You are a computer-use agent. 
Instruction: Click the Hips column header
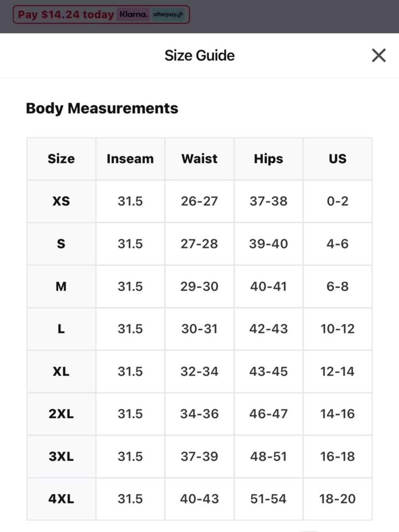coord(269,159)
